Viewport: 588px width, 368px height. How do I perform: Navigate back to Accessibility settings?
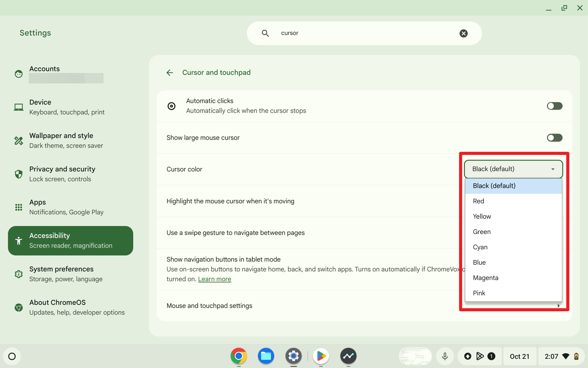[170, 72]
